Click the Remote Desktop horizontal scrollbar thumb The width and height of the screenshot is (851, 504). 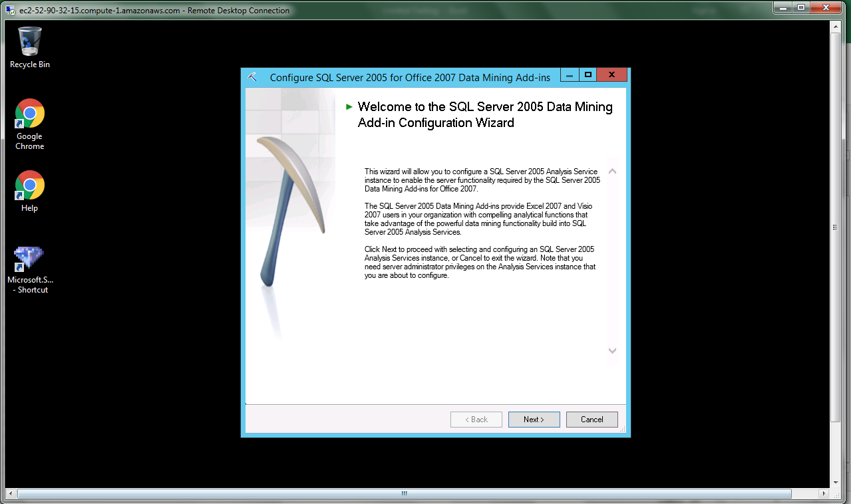tap(403, 493)
